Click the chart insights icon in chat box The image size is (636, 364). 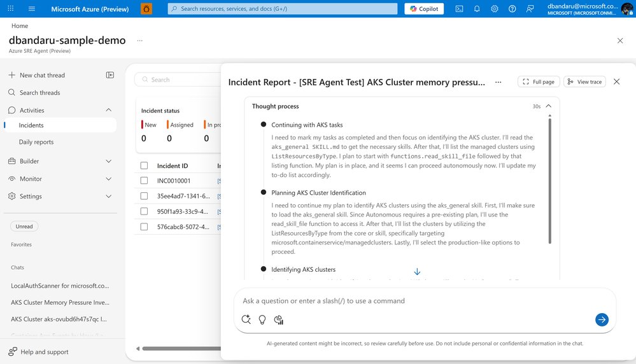pyautogui.click(x=279, y=319)
